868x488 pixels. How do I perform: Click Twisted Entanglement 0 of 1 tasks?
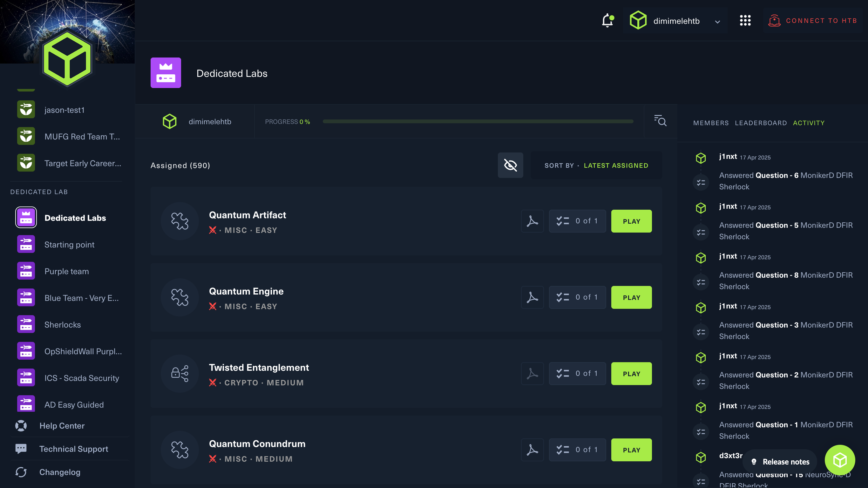(577, 373)
